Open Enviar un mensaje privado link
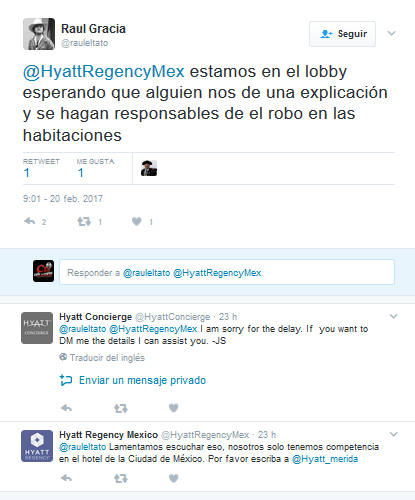Viewport: 415px width, 500px height. coord(142,380)
